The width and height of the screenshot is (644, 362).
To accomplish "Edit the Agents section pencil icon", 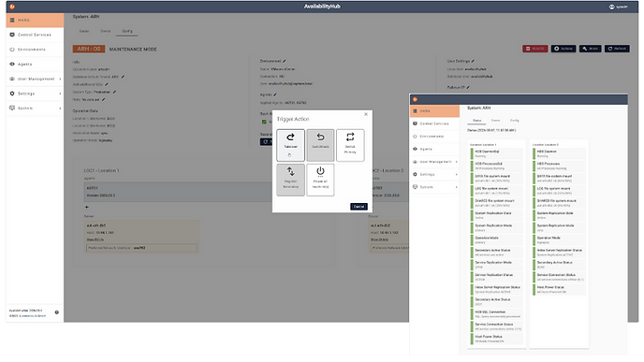I will click(x=275, y=94).
